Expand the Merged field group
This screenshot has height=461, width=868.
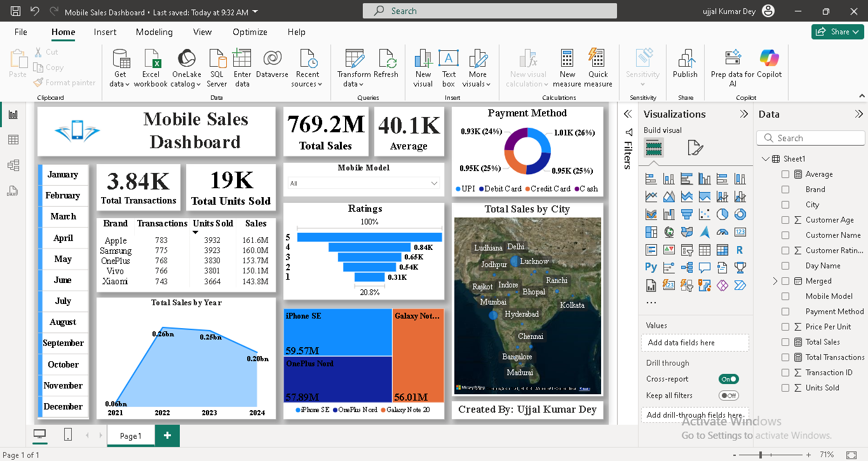click(x=775, y=281)
